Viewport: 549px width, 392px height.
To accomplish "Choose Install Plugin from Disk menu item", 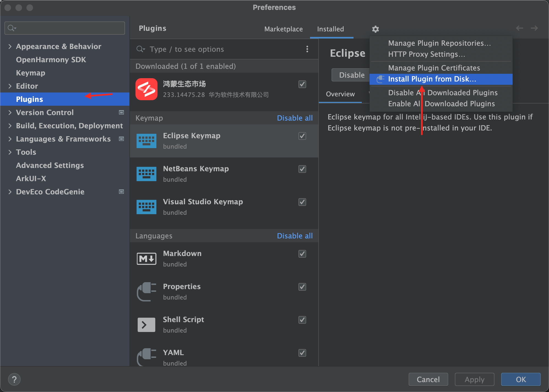I will 432,79.
